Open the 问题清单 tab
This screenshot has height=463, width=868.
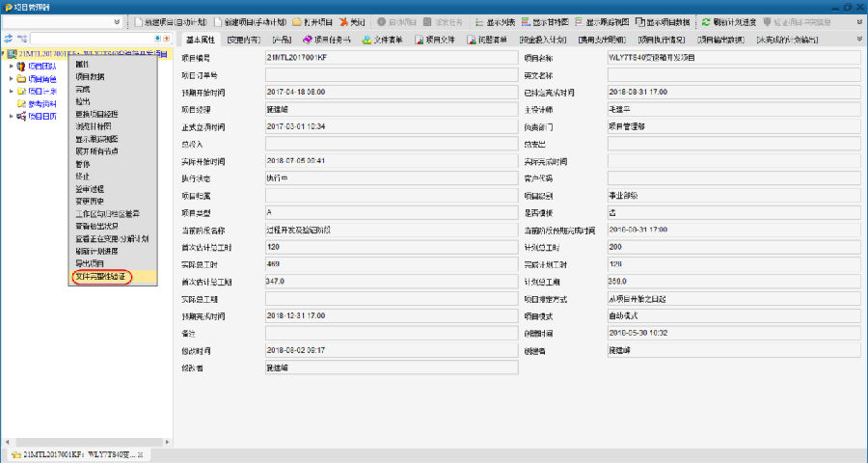tap(487, 40)
